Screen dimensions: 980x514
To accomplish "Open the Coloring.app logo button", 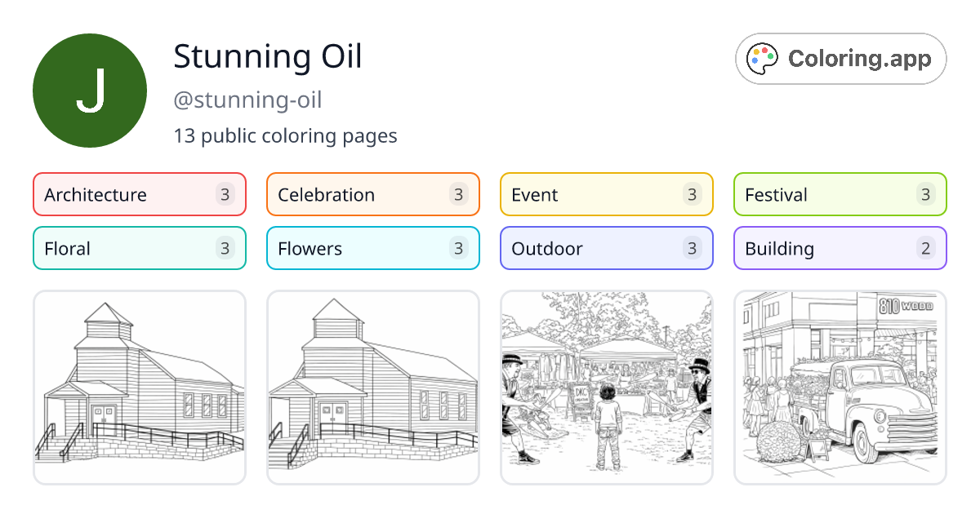I will [841, 59].
